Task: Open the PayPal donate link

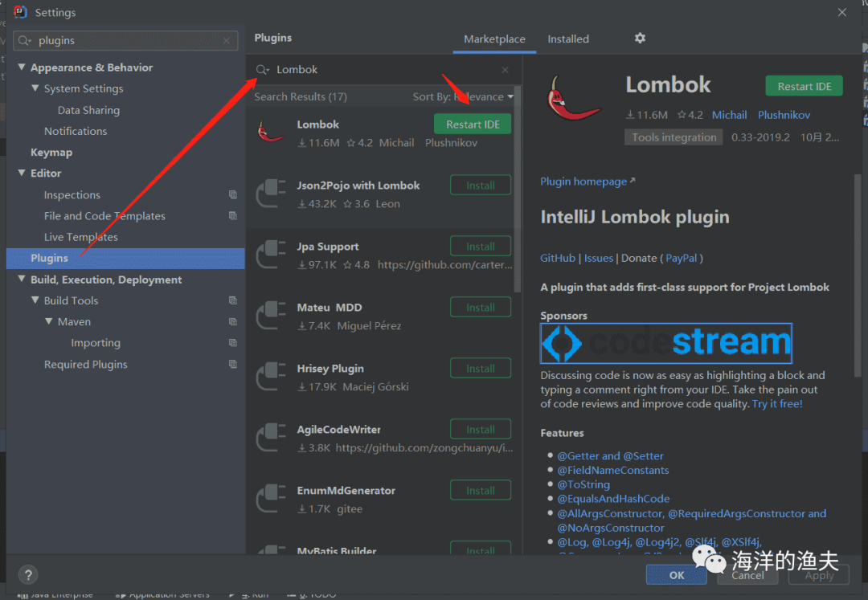Action: 681,259
